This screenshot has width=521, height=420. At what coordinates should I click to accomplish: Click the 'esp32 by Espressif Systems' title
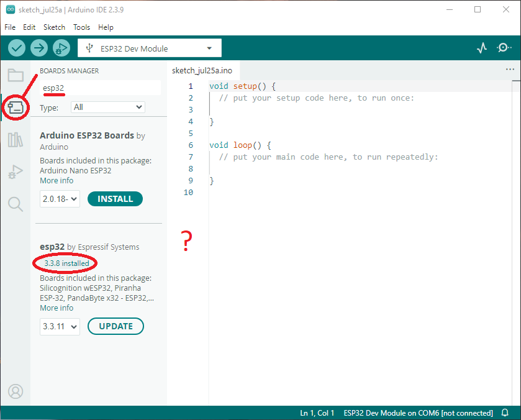point(89,247)
